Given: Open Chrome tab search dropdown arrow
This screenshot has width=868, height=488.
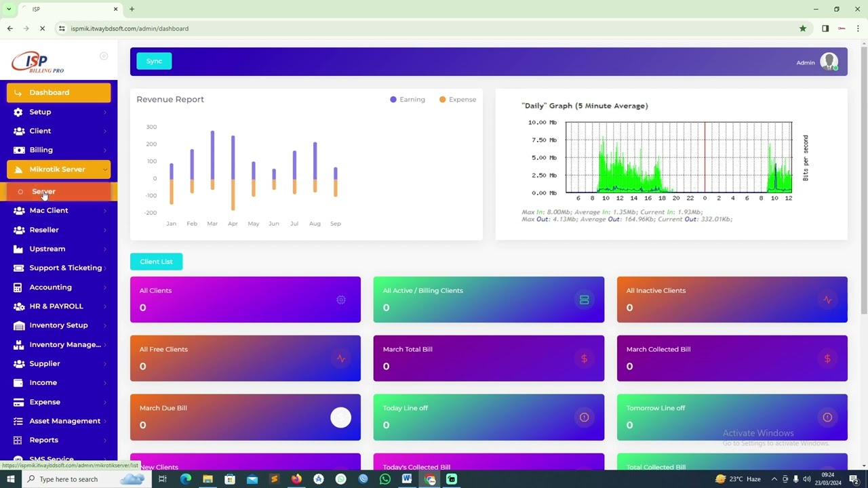Looking at the screenshot, I should click(9, 9).
